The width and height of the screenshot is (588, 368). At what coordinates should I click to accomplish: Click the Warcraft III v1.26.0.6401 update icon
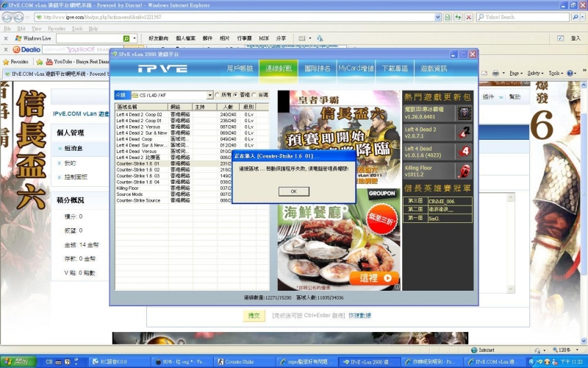coord(465,113)
